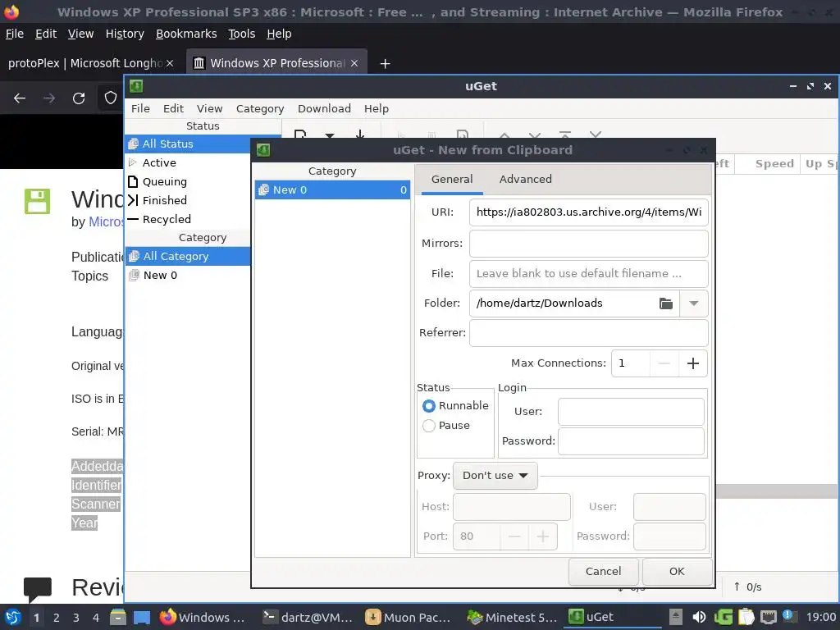The width and height of the screenshot is (840, 630).
Task: Click the show desktop taskbar icon
Action: (141, 617)
